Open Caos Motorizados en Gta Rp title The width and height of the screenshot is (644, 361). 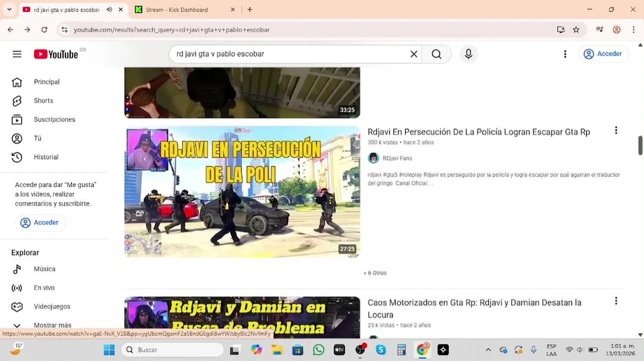[474, 309]
